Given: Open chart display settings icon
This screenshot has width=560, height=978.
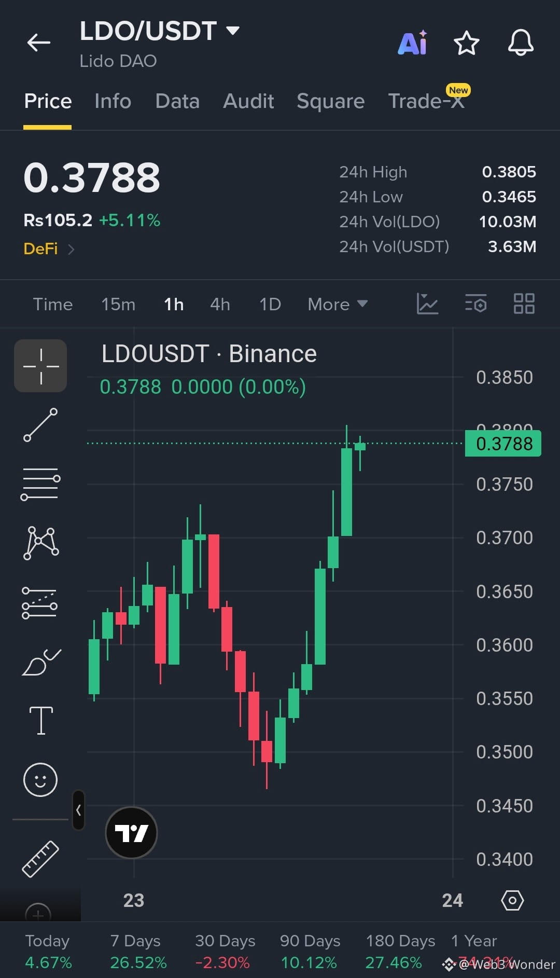Looking at the screenshot, I should pyautogui.click(x=475, y=304).
